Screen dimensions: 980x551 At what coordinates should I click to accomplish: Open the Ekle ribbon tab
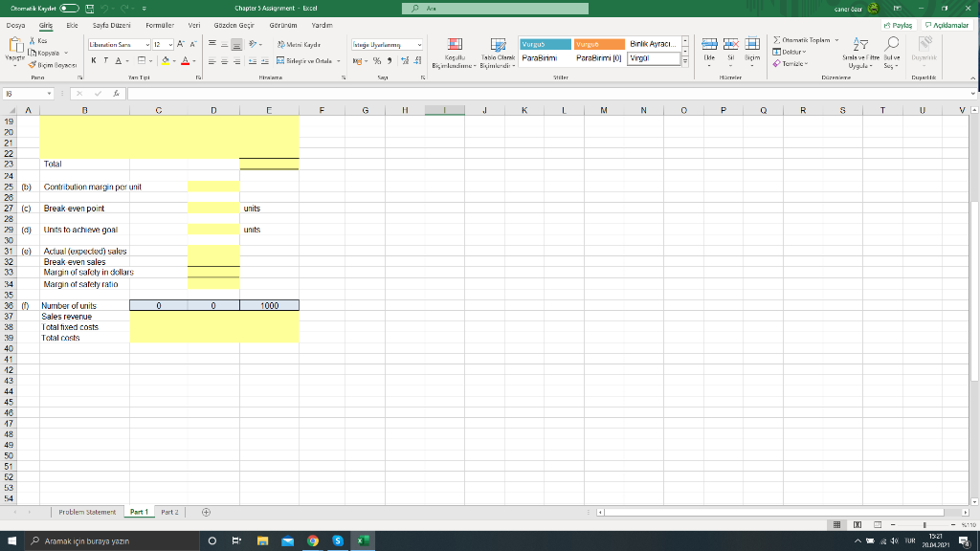[x=73, y=26]
